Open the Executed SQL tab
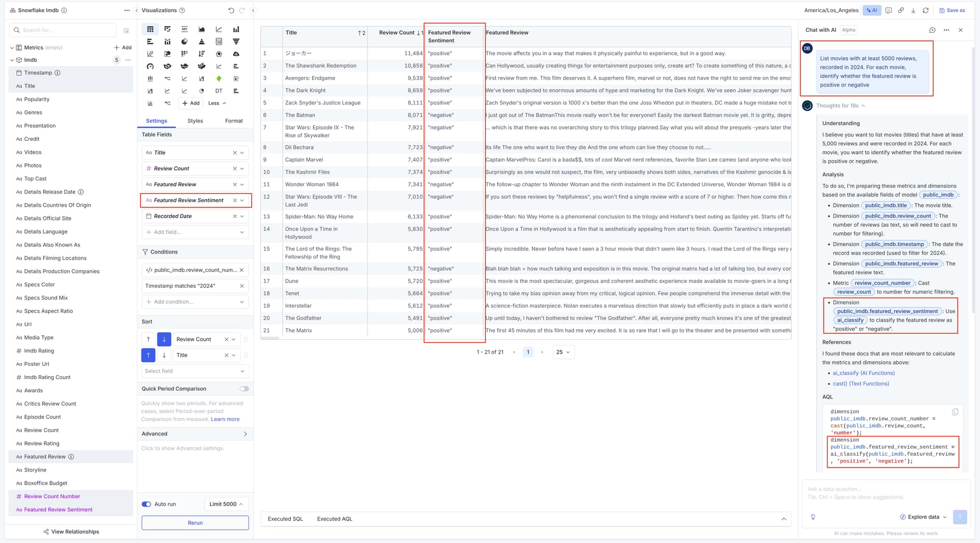Image resolution: width=980 pixels, height=543 pixels. (285, 519)
